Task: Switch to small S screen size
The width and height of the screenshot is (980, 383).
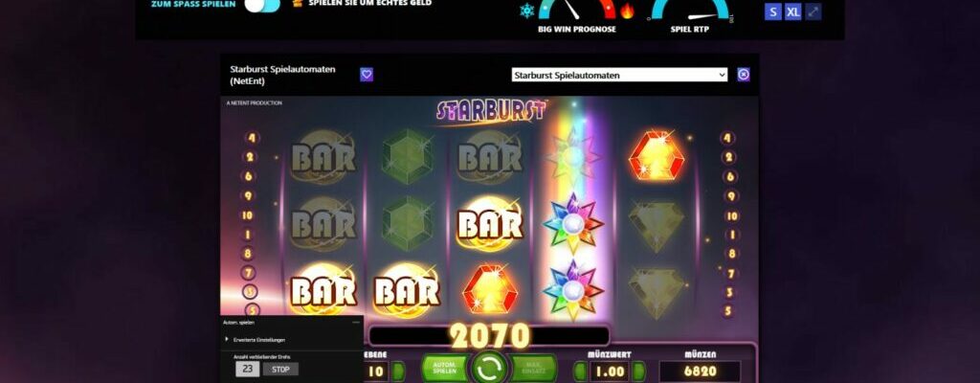Action: (x=773, y=11)
